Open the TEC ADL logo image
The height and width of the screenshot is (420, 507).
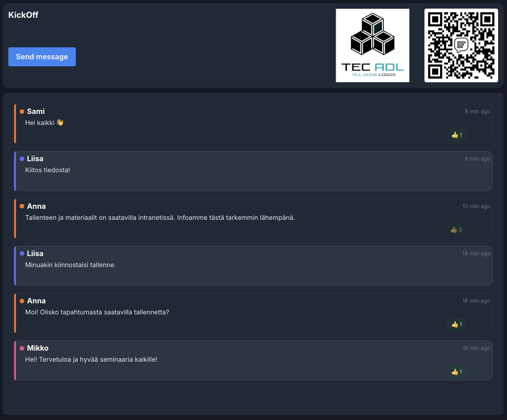(372, 45)
